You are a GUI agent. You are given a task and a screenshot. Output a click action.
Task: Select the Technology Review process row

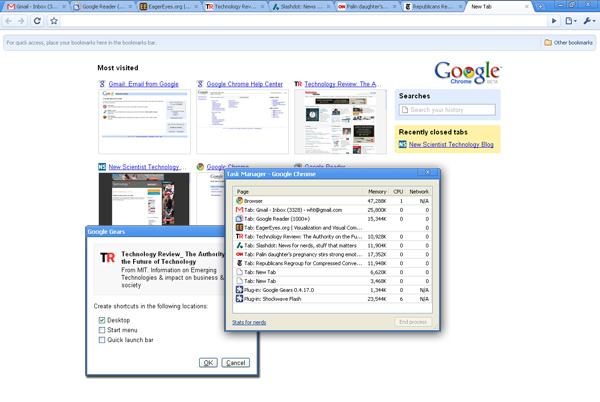tap(333, 237)
